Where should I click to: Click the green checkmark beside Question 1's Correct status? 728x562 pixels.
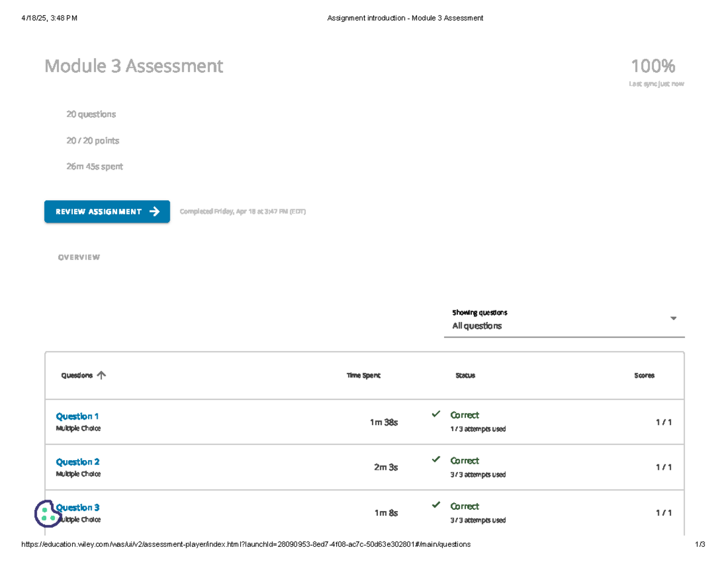click(x=436, y=413)
